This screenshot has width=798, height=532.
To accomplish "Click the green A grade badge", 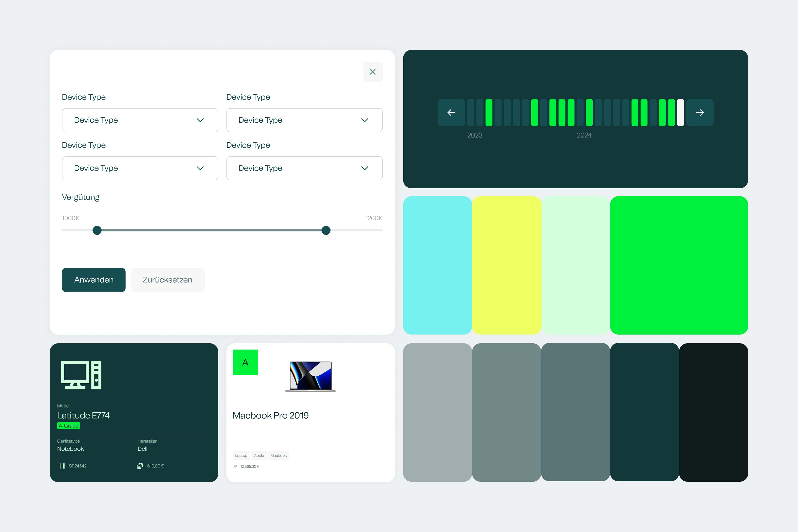I will tap(245, 362).
